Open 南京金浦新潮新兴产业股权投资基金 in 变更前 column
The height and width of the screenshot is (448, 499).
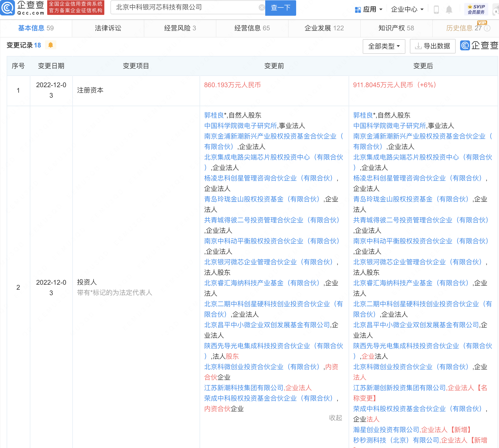coord(274,142)
